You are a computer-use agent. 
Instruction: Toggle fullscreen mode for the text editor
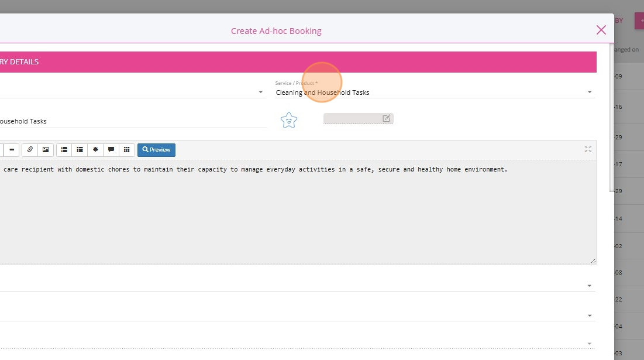[x=588, y=149]
